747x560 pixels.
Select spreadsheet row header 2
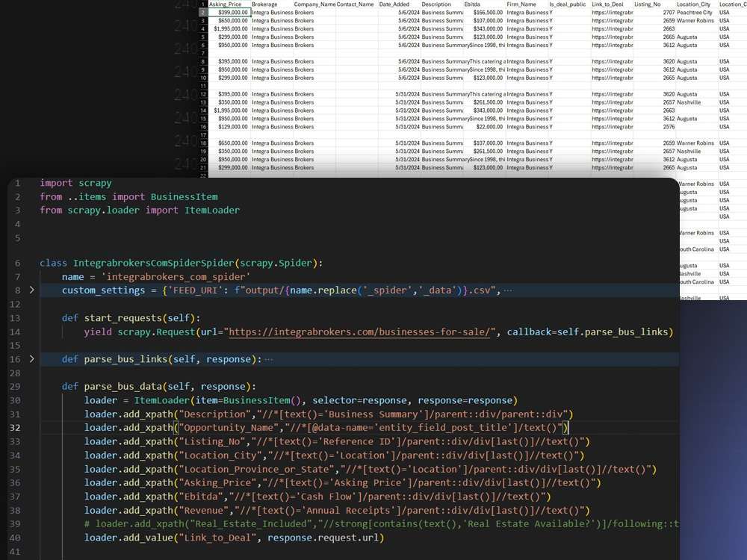(203, 13)
